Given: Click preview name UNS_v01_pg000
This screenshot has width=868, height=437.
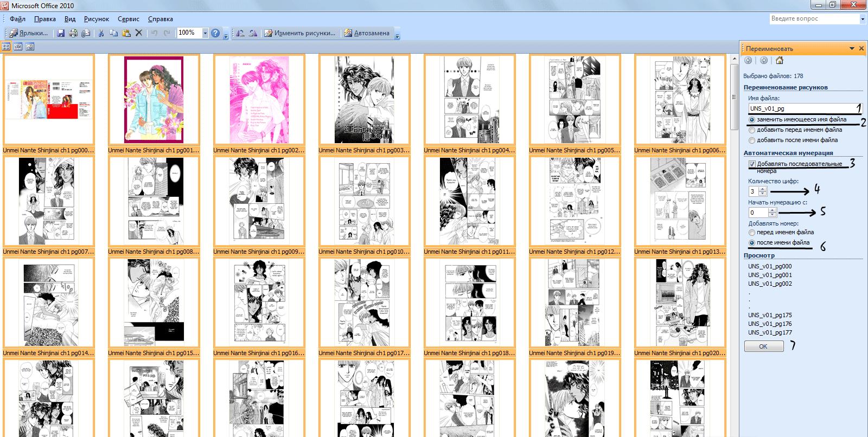Looking at the screenshot, I should point(770,266).
